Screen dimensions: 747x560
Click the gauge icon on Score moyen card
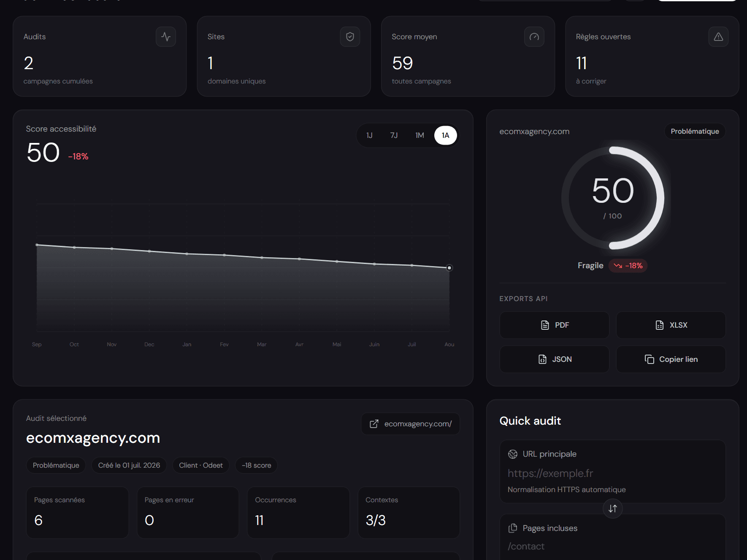click(534, 37)
